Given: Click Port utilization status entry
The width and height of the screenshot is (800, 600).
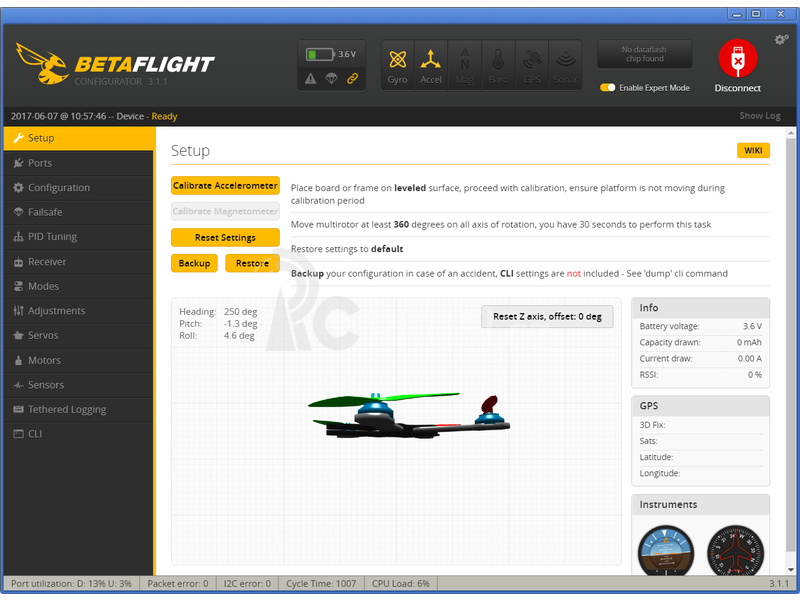Looking at the screenshot, I should coord(71,584).
